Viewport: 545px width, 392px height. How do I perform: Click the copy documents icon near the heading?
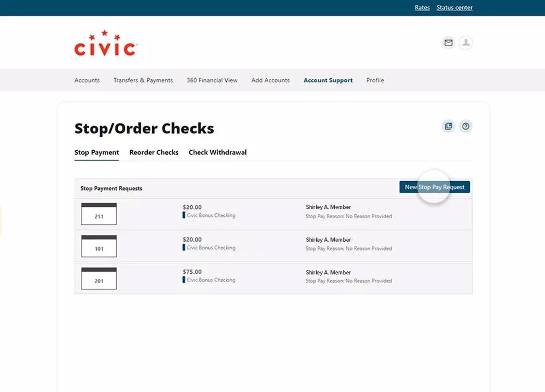(448, 126)
